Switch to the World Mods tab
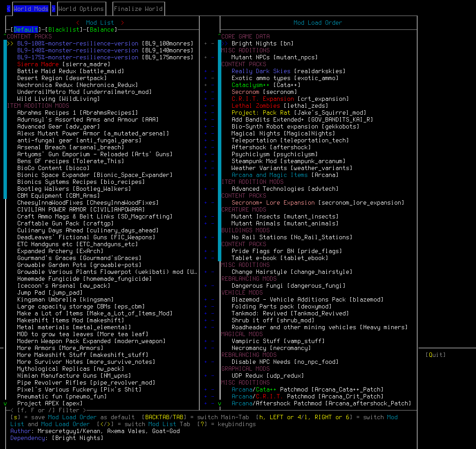Screen dimensions: 476x449 tap(31, 9)
